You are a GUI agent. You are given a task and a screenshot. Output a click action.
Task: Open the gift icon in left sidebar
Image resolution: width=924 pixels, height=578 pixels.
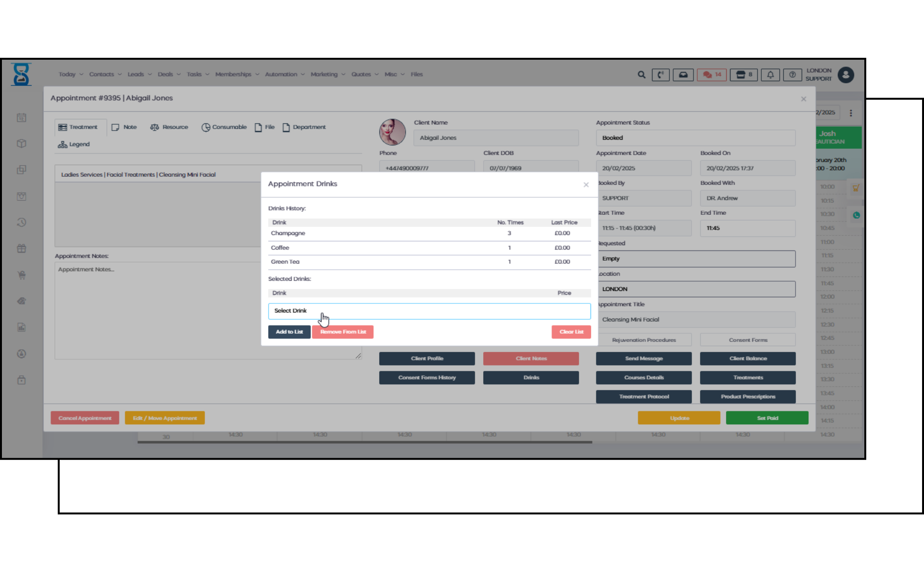click(22, 249)
